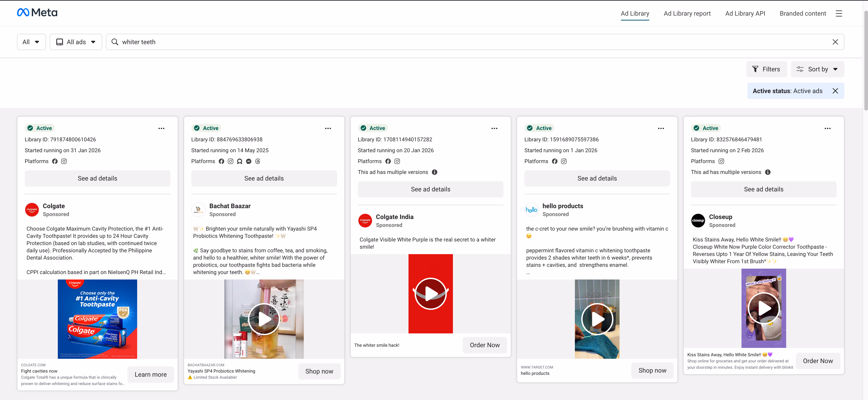The width and height of the screenshot is (868, 400).
Task: Click Learn more on the Colgate ad
Action: coord(150,374)
